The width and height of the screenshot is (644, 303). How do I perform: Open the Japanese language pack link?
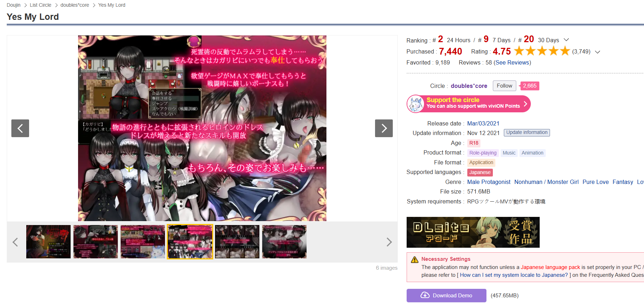pos(550,268)
